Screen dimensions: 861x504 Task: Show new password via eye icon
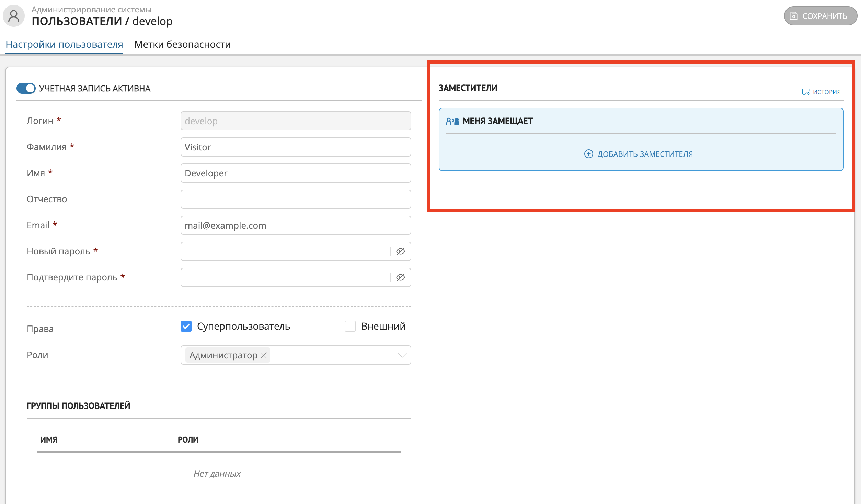point(400,251)
